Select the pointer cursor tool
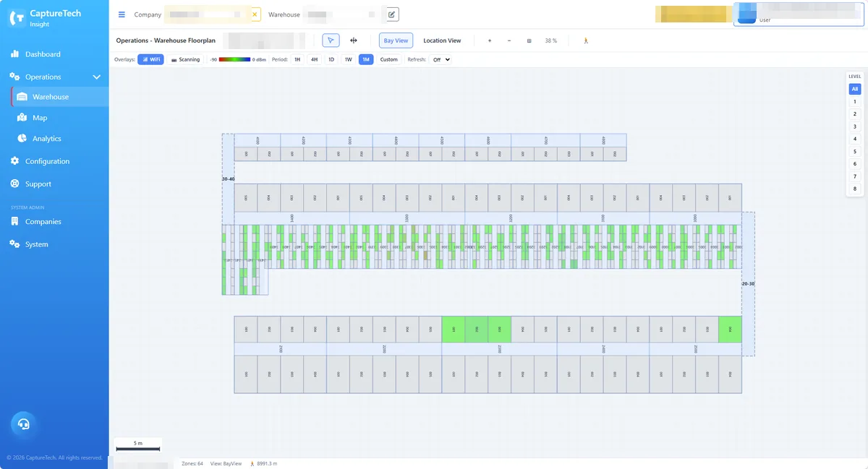 coord(331,40)
